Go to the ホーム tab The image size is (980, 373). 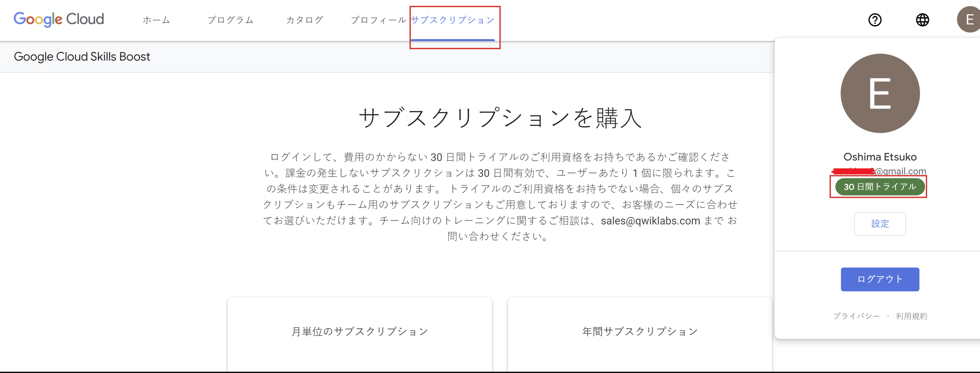pyautogui.click(x=156, y=20)
